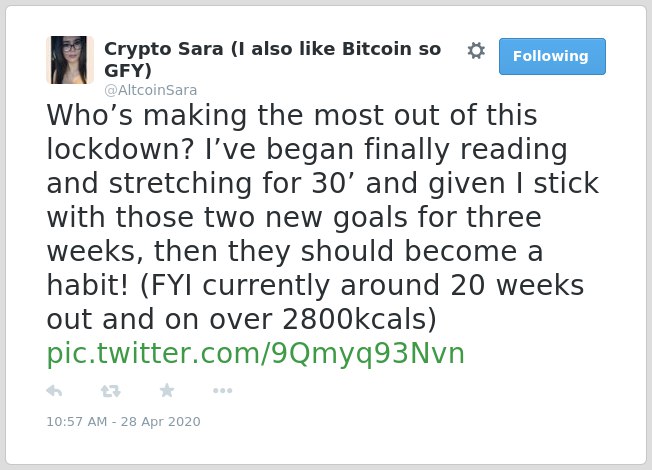Open the three-dot more options icon
Viewport: 652px width, 470px height.
pos(222,391)
